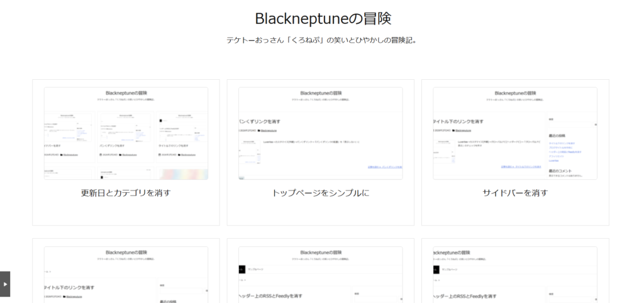Click タイトル下のリンクを消す heading in サイドバーを消す thumbnail
Image resolution: width=644 pixels, height=303 pixels.
click(x=458, y=121)
